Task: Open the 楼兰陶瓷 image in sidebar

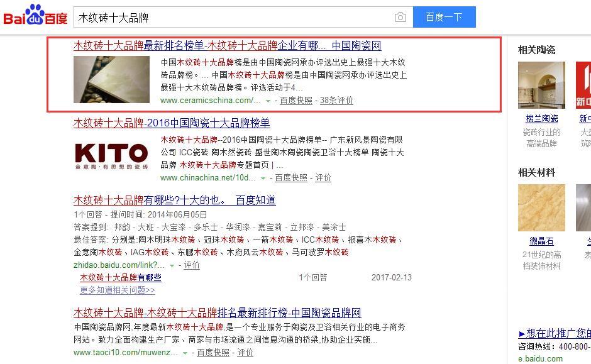Action: point(541,85)
